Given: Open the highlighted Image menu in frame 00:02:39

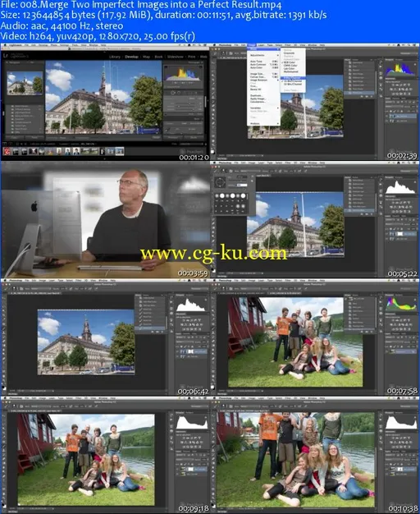Looking at the screenshot, I should [252, 45].
